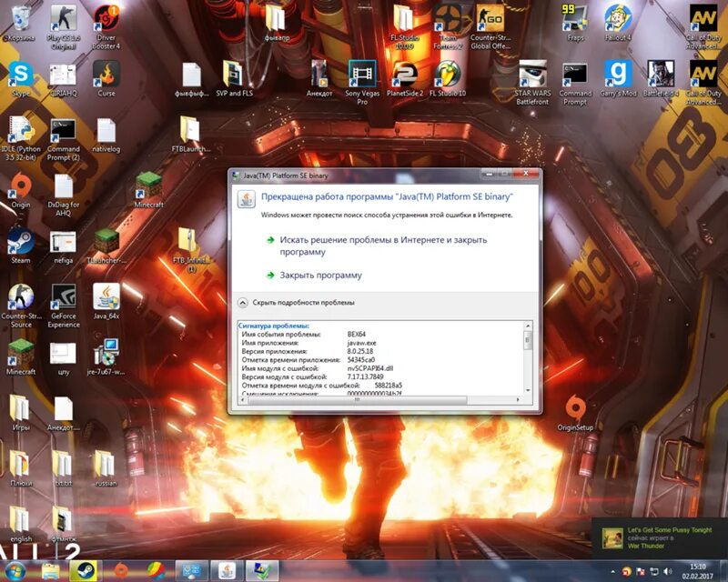
Task: Select the Sony Vegas Pro icon
Action: (362, 83)
